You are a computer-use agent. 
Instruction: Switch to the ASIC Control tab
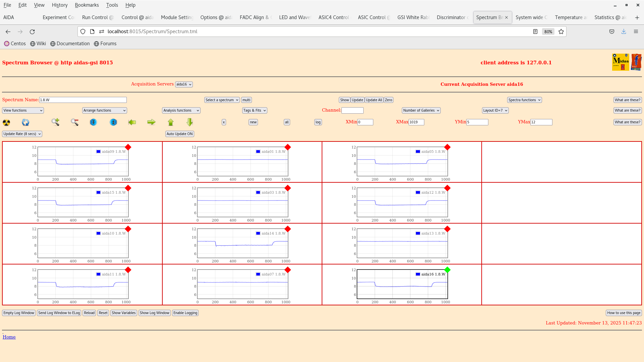pos(373,17)
